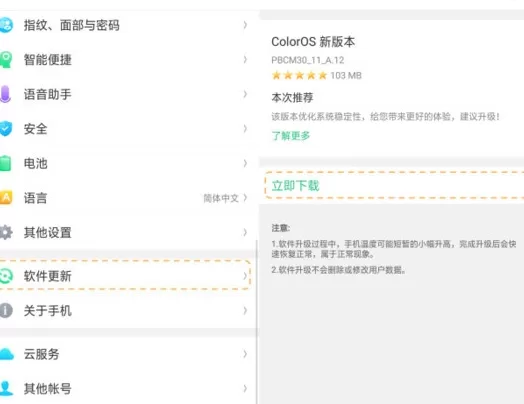Select the 安全 menu entry
Screen dimensions: 524x404
tap(128, 129)
